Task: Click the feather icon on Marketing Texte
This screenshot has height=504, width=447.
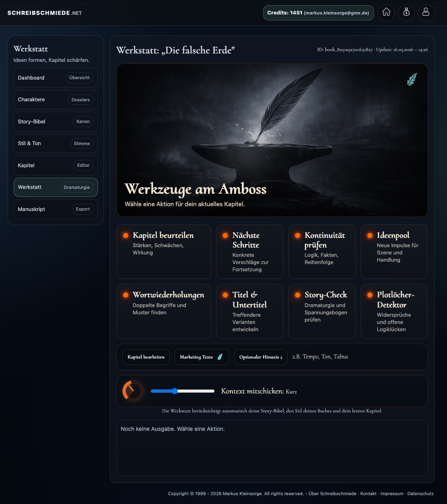Action: coord(220,357)
